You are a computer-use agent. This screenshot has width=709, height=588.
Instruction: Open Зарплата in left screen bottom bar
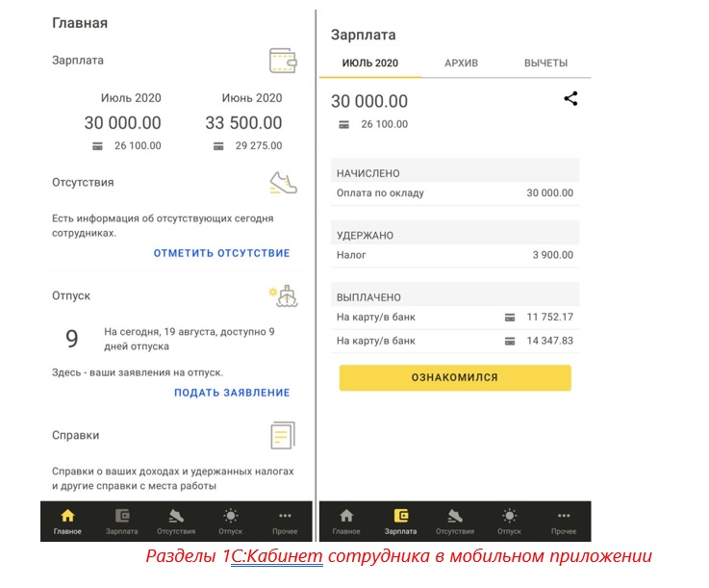[121, 522]
